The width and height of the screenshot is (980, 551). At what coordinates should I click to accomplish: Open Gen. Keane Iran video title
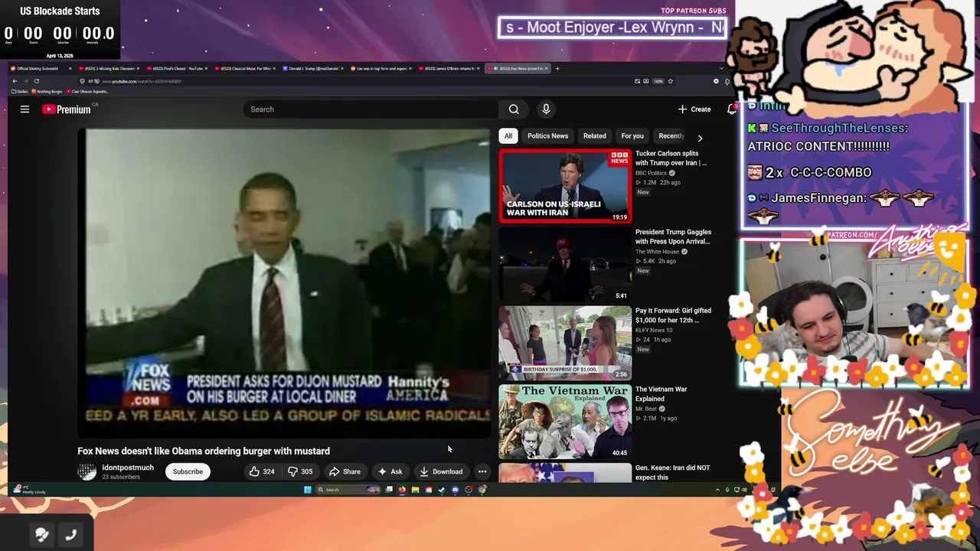[x=672, y=472]
